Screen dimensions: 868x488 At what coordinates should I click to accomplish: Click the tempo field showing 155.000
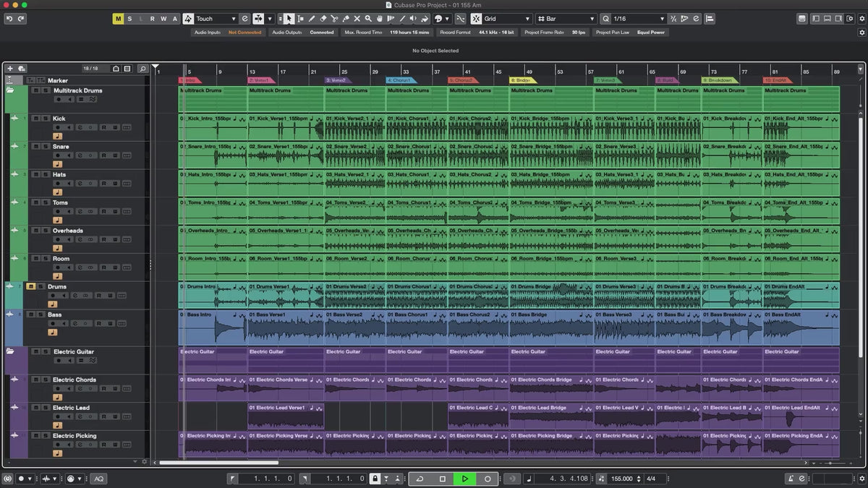(x=621, y=479)
